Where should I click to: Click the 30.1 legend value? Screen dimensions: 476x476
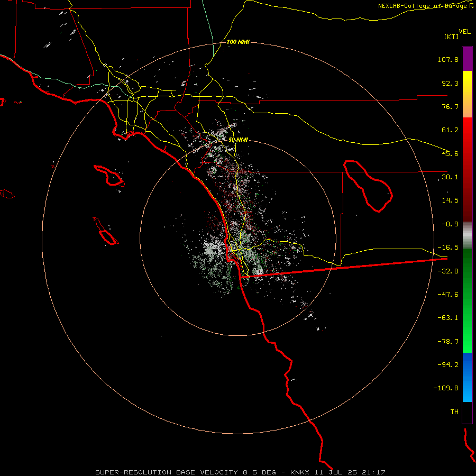pos(450,177)
